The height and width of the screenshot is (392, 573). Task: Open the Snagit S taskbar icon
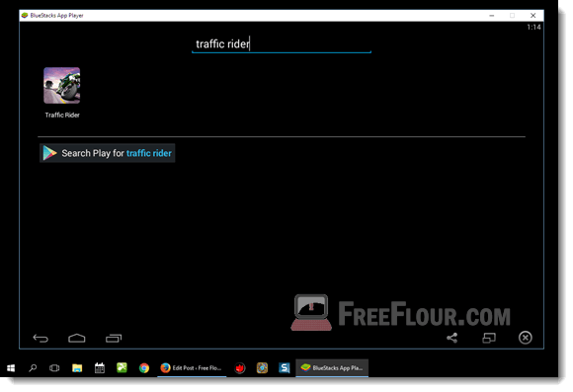[284, 368]
